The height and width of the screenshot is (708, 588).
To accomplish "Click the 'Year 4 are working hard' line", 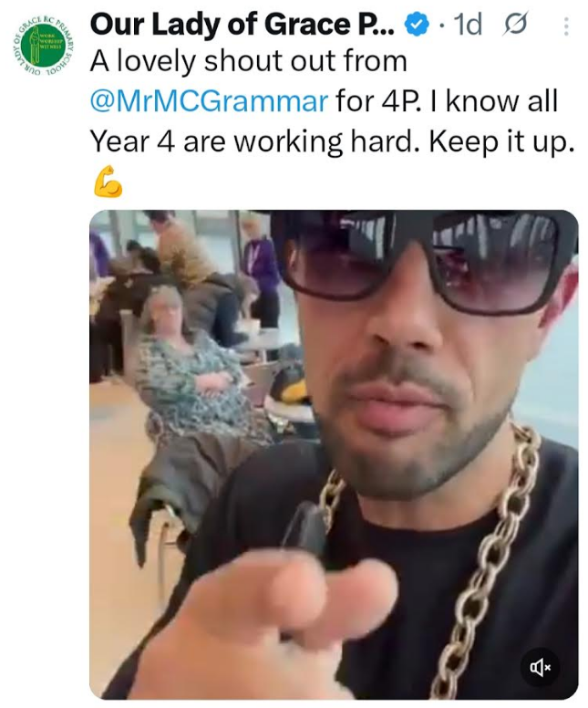I will (252, 141).
